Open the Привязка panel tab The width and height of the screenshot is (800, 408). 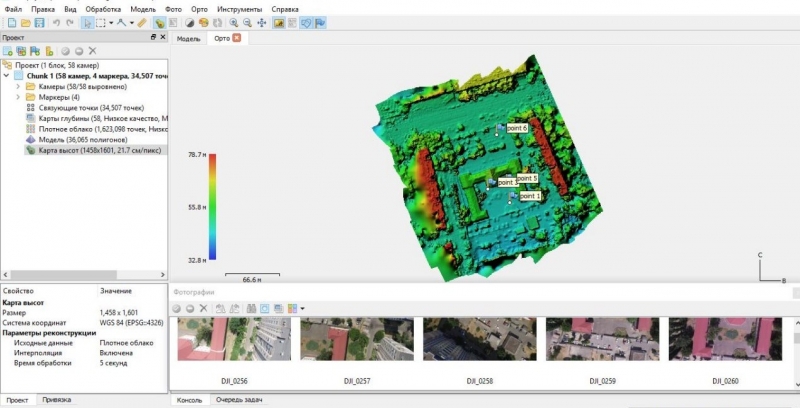[56, 400]
